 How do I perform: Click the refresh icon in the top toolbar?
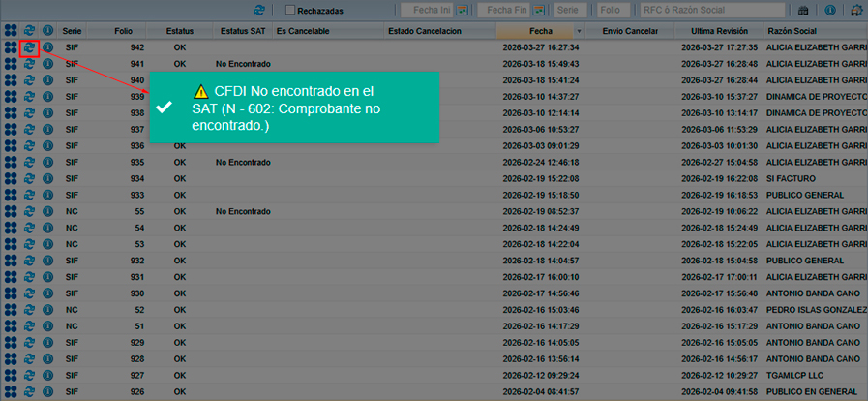pyautogui.click(x=258, y=10)
